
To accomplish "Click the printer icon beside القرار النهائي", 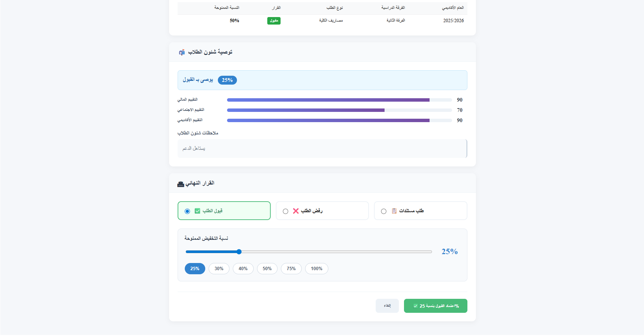I will tap(181, 183).
